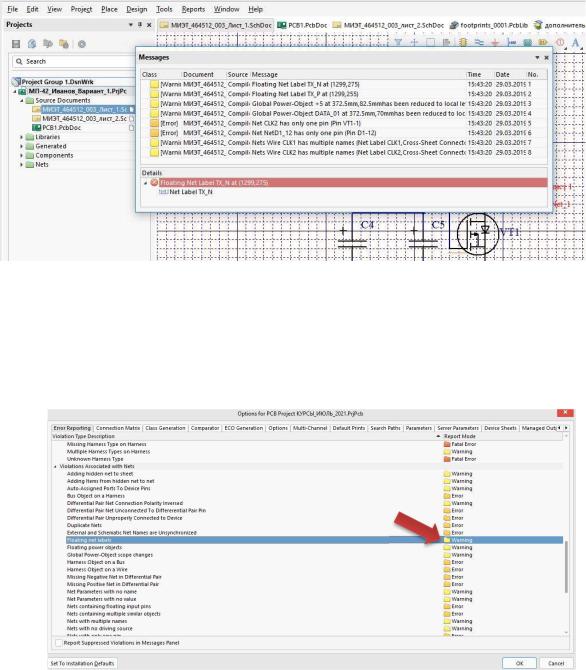Click the Search field in Projects panel
Image resolution: width=586 pixels, height=670 pixels.
[74, 62]
